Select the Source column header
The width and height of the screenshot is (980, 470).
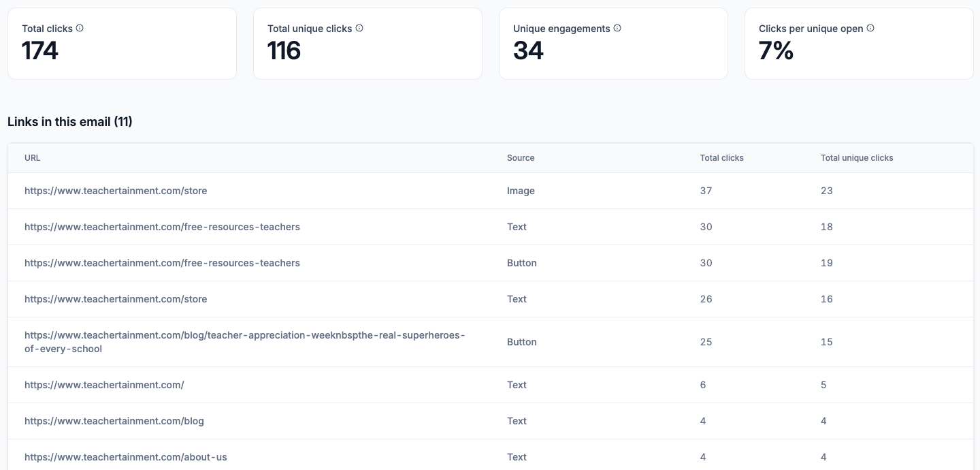click(x=521, y=158)
